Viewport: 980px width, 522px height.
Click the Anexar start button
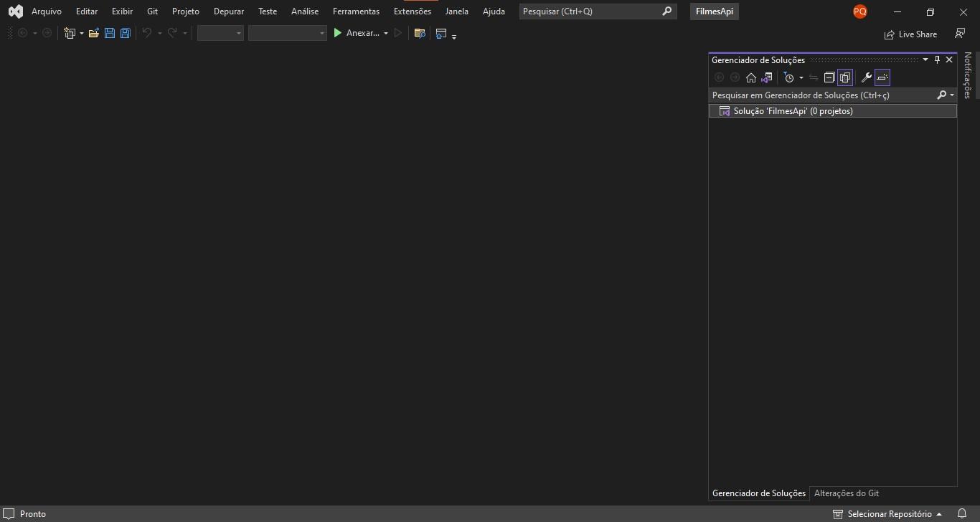tap(356, 33)
